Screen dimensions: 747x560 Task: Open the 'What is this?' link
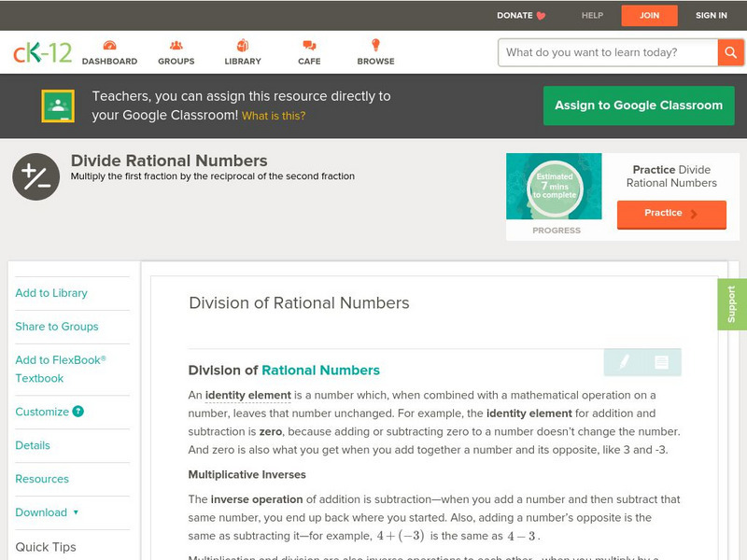tap(274, 117)
